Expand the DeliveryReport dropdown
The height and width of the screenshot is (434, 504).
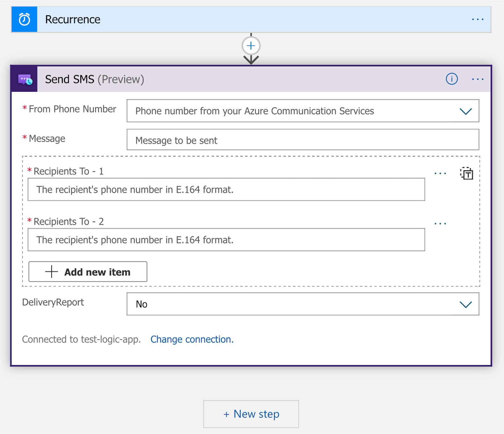click(x=465, y=304)
